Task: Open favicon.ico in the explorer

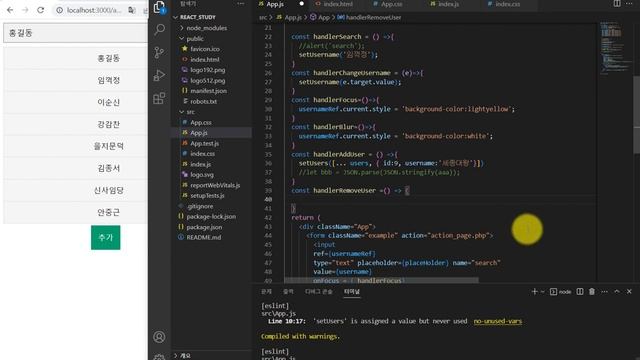Action: pos(204,49)
